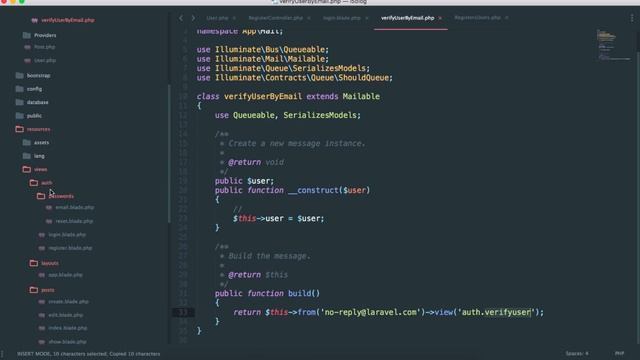The width and height of the screenshot is (640, 360).
Task: Close the RegistersUsers.php tab
Action: pyautogui.click(x=507, y=18)
